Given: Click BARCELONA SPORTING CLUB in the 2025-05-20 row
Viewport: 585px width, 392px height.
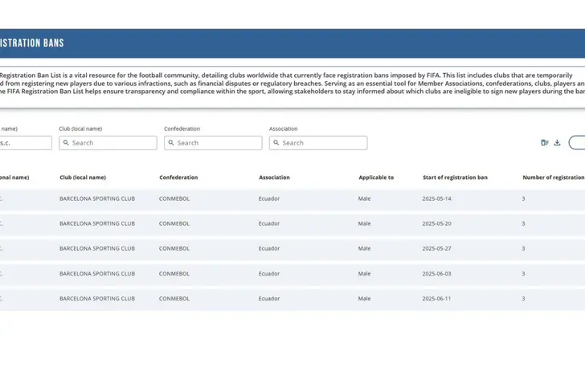Looking at the screenshot, I should (x=97, y=224).
